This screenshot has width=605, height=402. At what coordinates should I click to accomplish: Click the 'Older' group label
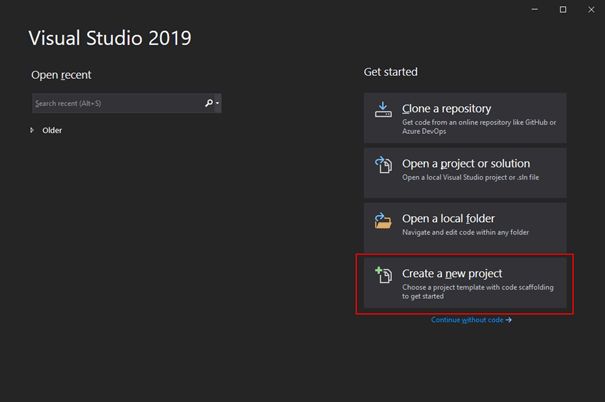tap(52, 130)
